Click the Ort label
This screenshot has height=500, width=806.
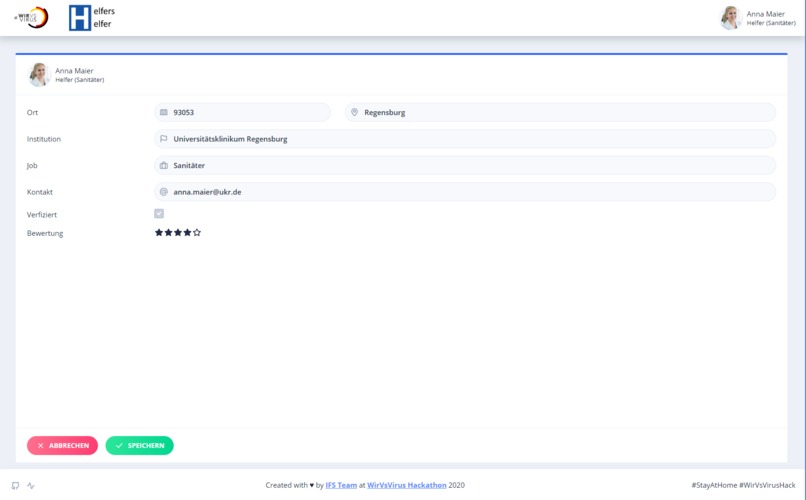tap(32, 113)
